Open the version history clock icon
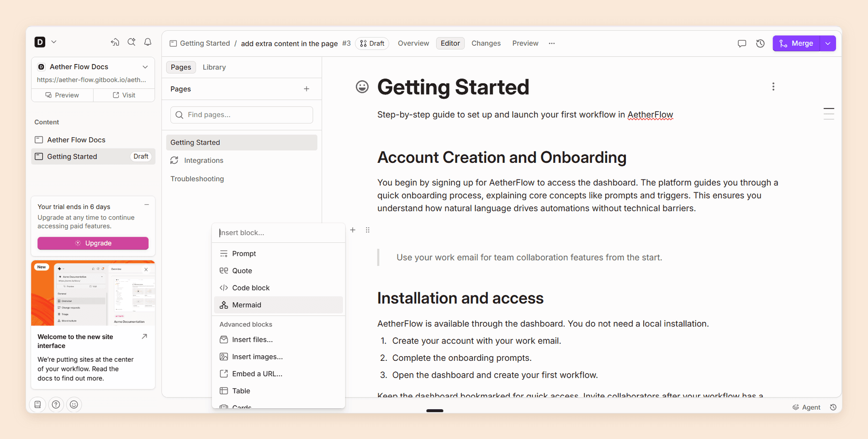Viewport: 868px width, 439px height. pos(760,43)
